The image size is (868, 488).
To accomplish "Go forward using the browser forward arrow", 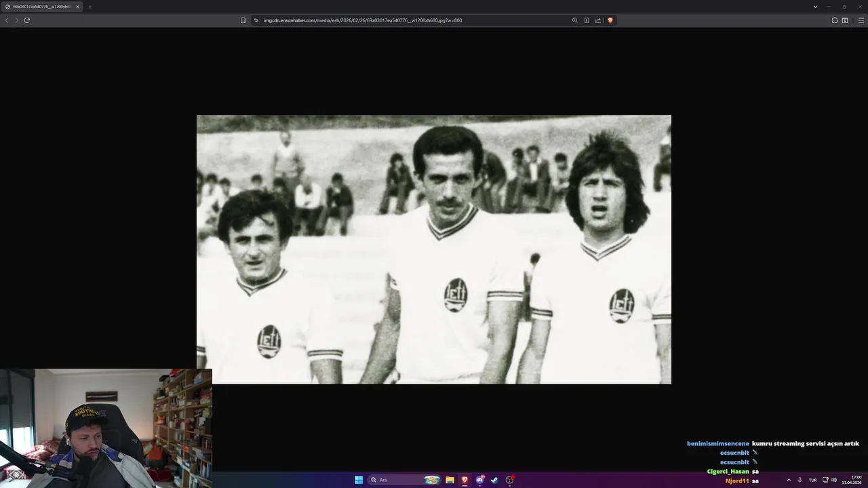I will 17,20.
